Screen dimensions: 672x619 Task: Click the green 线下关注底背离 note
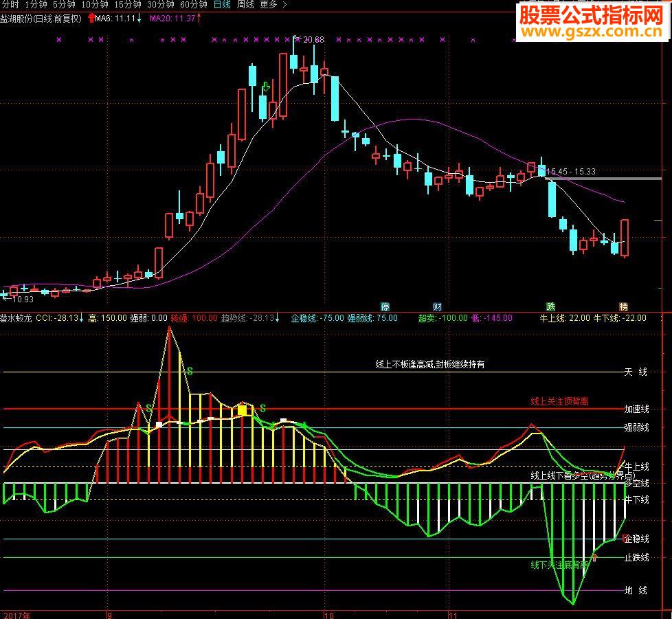[560, 565]
